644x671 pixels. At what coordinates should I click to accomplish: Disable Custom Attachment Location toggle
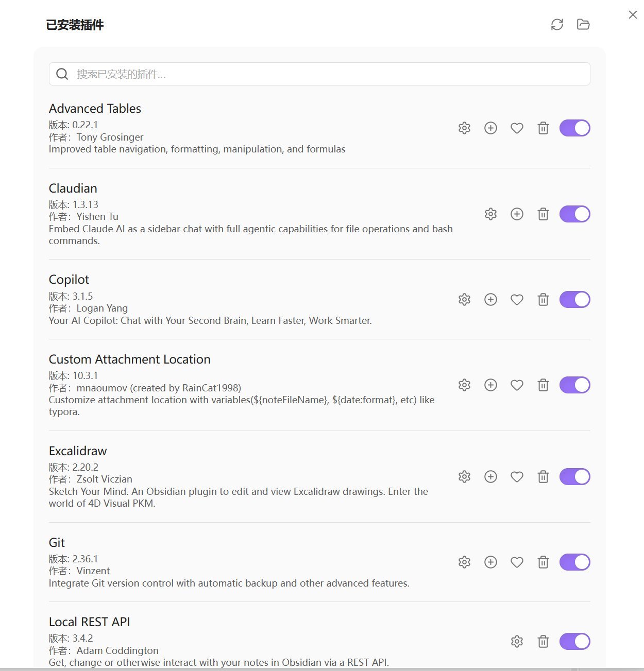(574, 385)
